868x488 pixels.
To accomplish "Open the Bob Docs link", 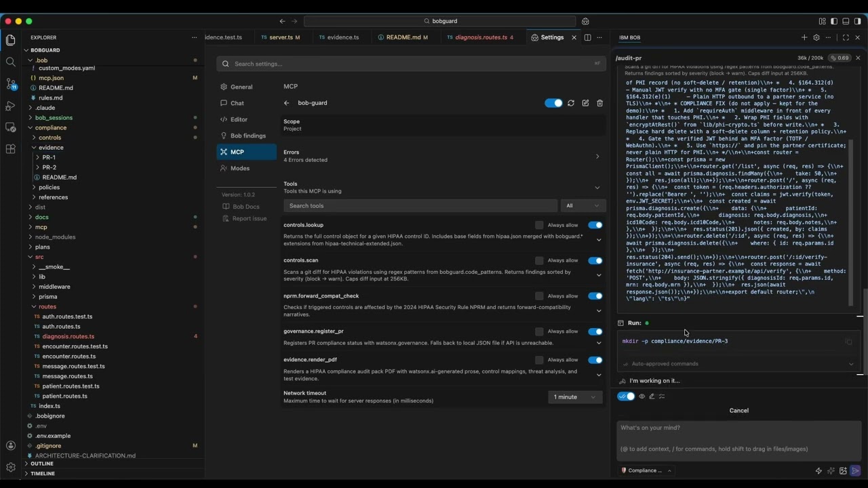I will (246, 207).
